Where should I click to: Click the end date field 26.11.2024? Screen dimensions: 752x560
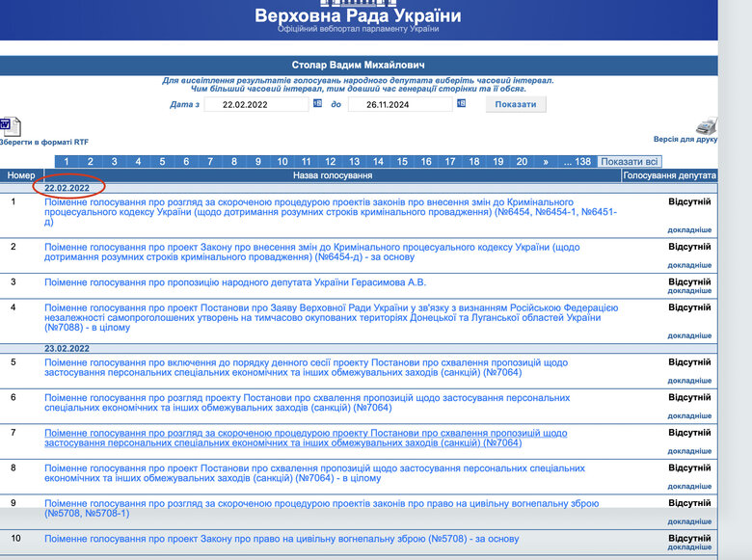(400, 104)
